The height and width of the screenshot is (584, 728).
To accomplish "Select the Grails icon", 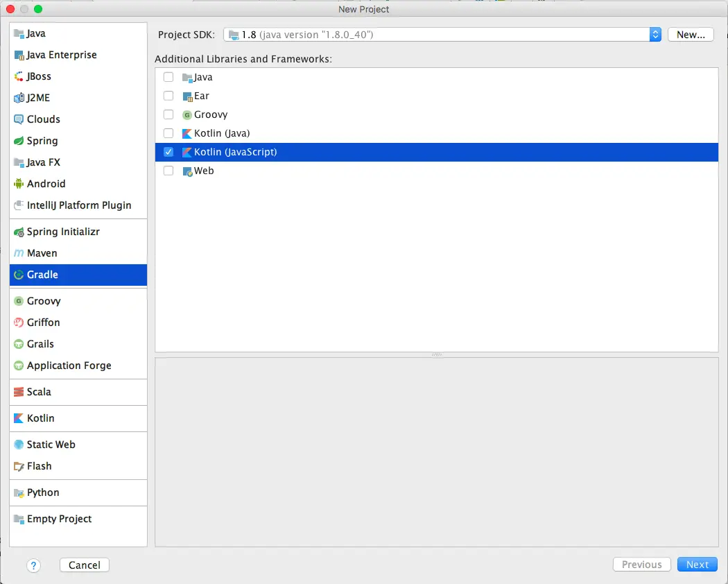I will 19,344.
